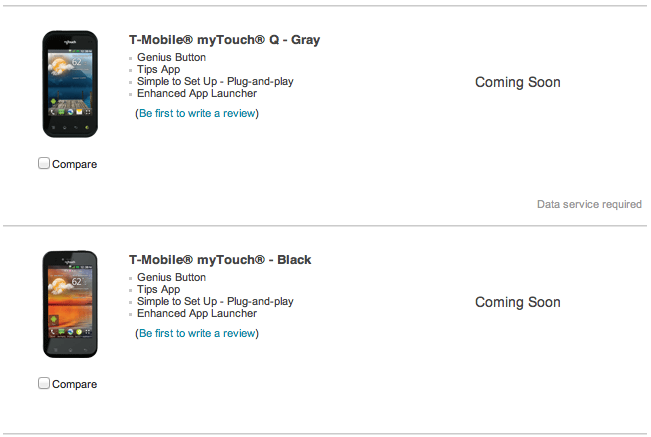Click the myTouch Q Gray phone image
The height and width of the screenshot is (437, 651).
coord(69,84)
